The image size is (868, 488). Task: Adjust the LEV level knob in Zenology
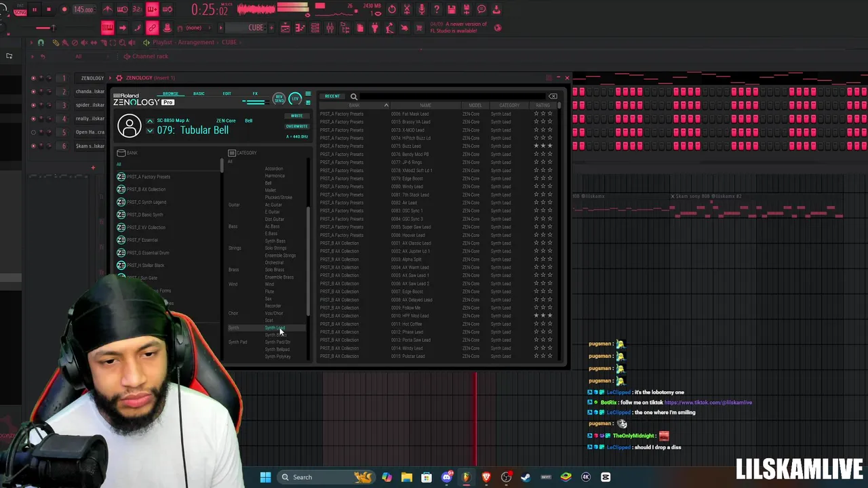295,99
